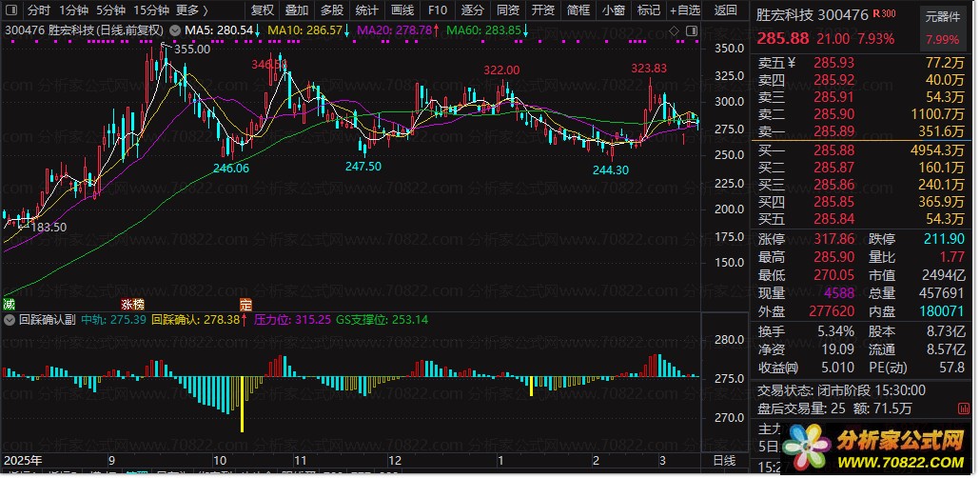
Task: Click the 市值 value 2494亿
Action: 944,274
